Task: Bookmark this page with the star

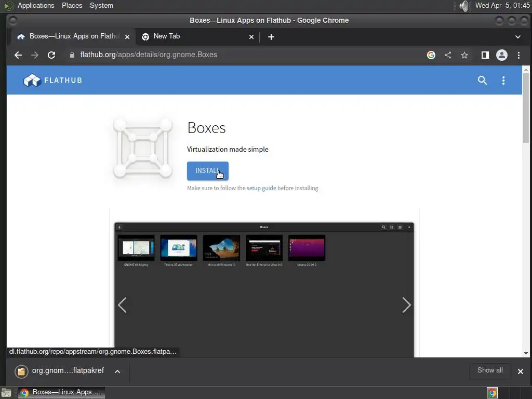Action: coord(464,55)
